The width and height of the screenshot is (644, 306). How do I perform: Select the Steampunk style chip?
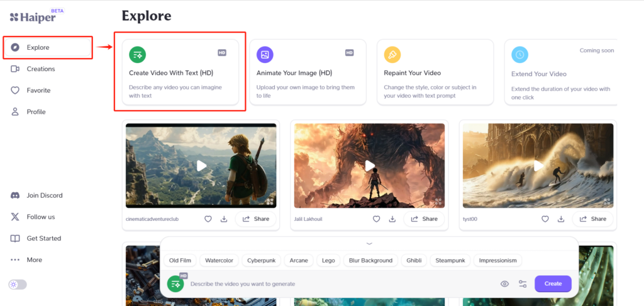(x=450, y=260)
